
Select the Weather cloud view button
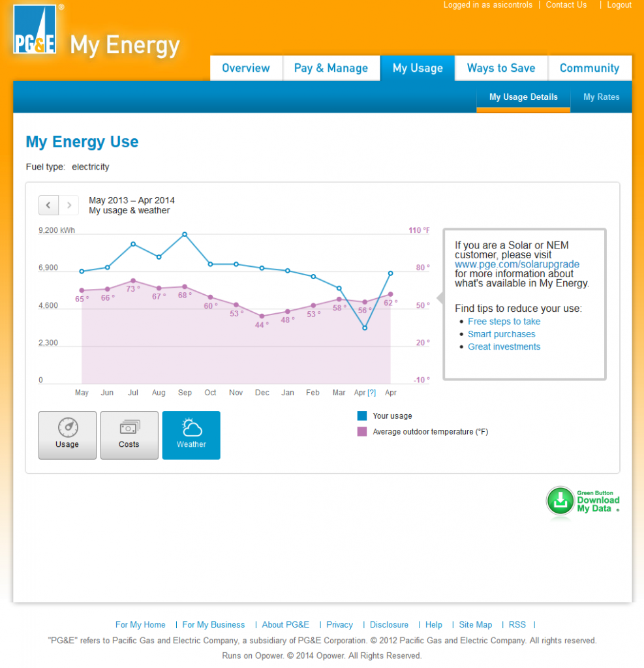(191, 435)
